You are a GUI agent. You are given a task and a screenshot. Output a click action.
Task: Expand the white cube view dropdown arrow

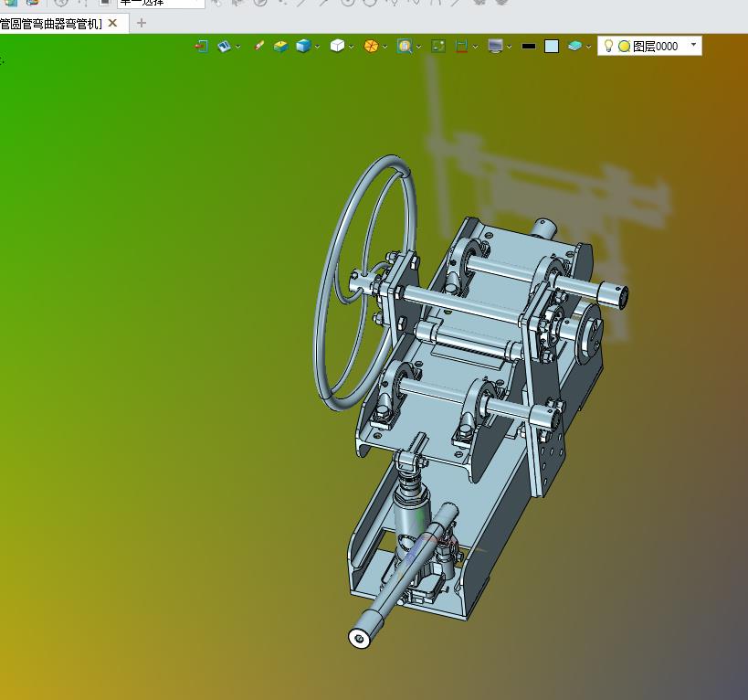[351, 47]
